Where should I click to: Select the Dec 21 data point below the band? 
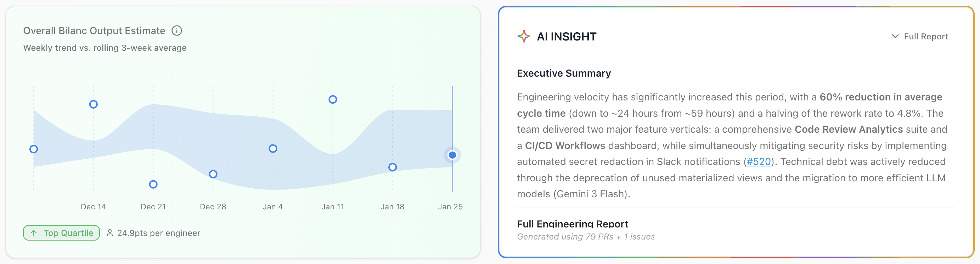pos(153,185)
